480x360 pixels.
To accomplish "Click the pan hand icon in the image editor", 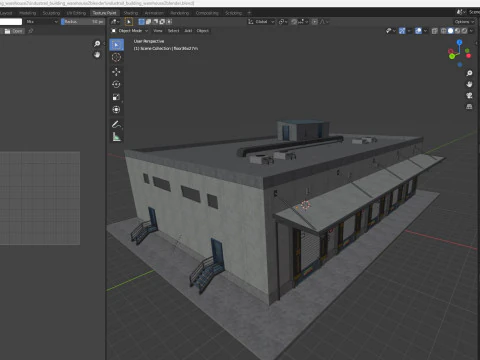I will 97,55.
